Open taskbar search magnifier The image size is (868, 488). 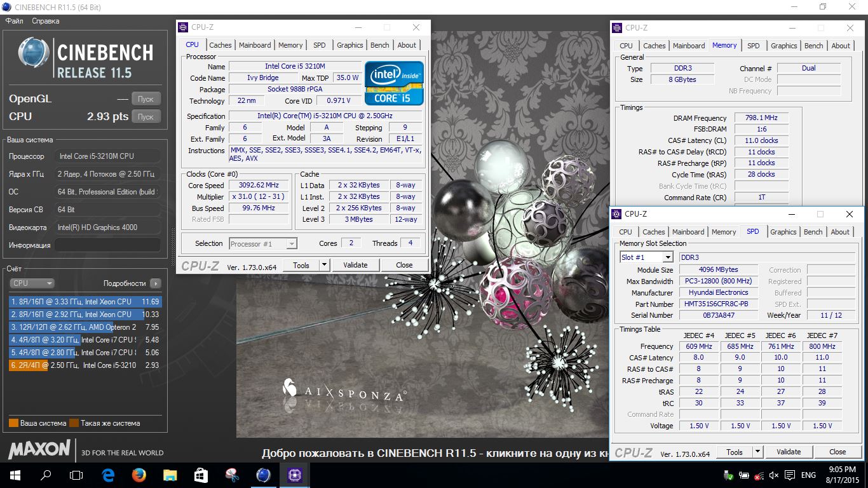tap(46, 475)
